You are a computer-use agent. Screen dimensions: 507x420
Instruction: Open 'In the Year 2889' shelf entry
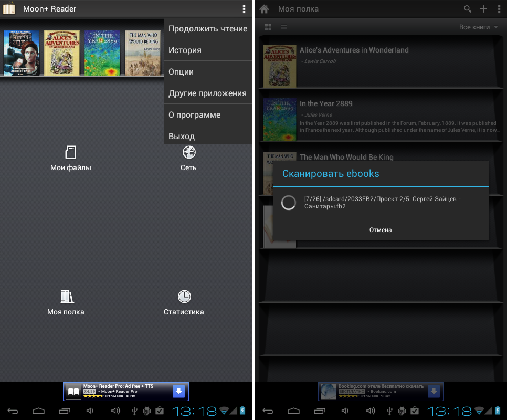tap(326, 104)
